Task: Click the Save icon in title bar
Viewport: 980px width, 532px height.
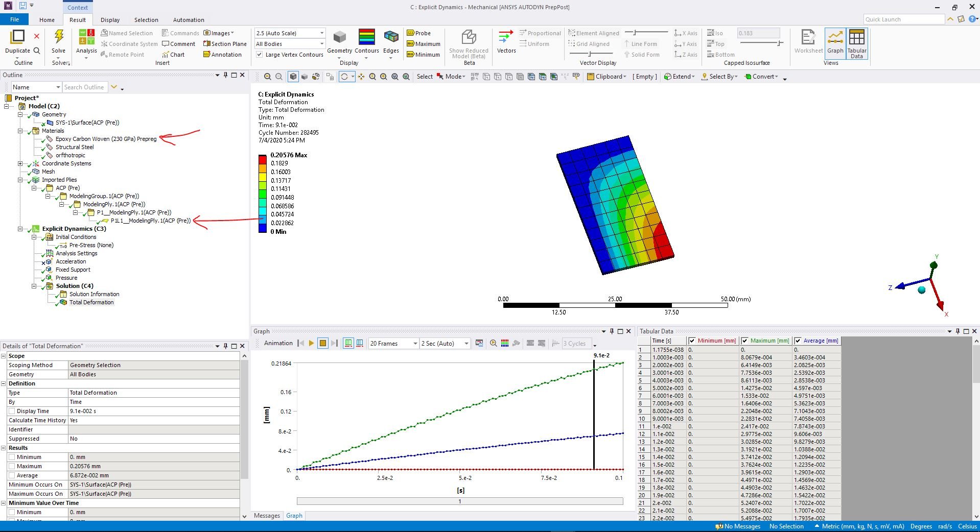Action: 22,6
